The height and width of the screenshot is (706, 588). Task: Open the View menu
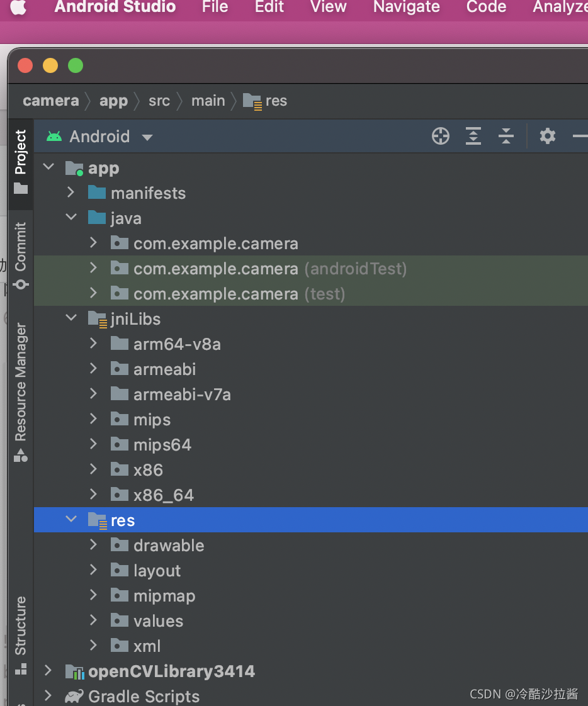[329, 7]
